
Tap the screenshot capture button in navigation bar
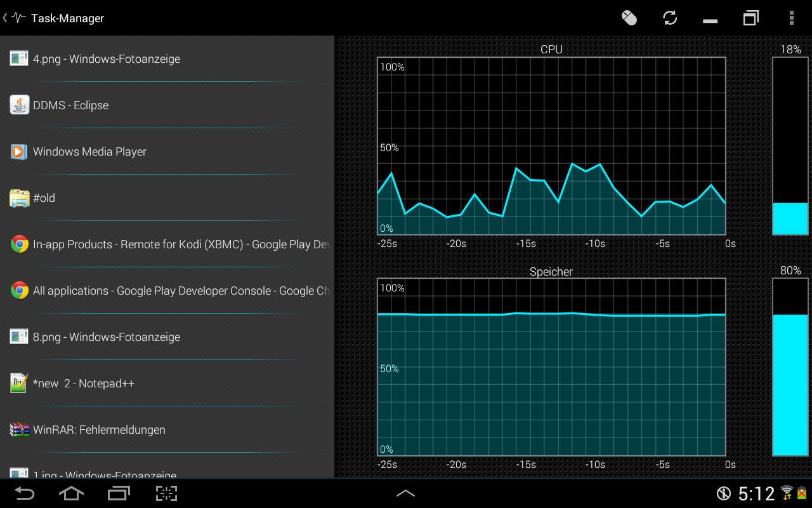point(166,493)
